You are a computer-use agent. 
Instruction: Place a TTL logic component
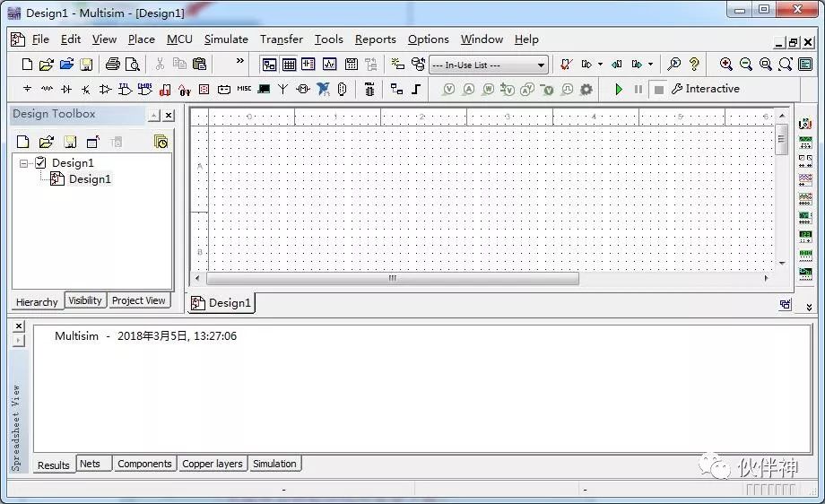coord(125,90)
